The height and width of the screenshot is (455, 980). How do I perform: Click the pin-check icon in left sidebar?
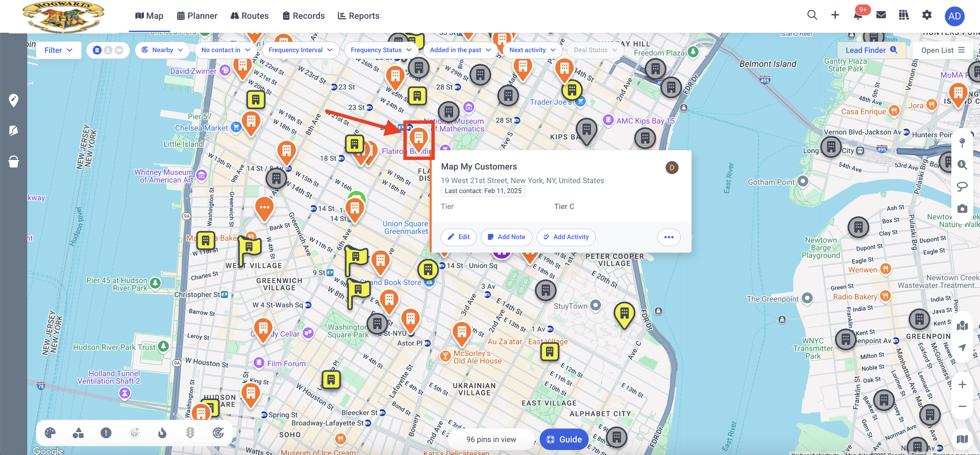tap(14, 100)
